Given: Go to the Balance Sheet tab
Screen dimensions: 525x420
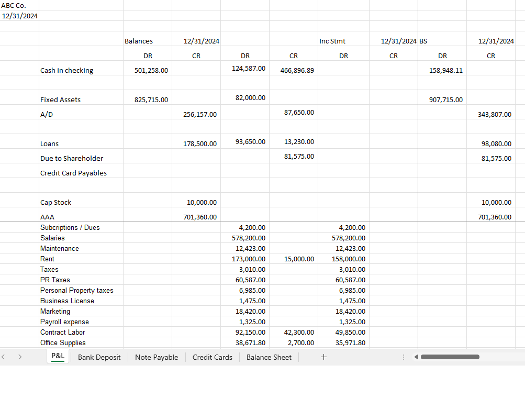Looking at the screenshot, I should [269, 357].
